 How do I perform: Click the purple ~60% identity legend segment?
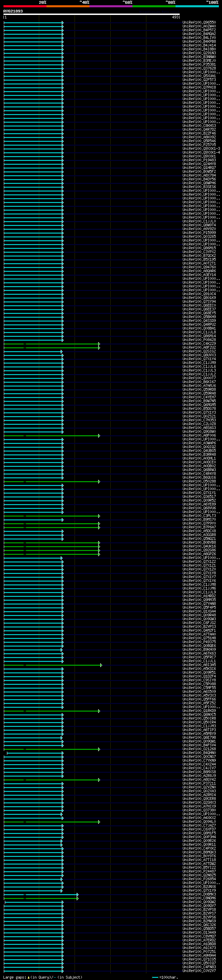coord(111,6)
